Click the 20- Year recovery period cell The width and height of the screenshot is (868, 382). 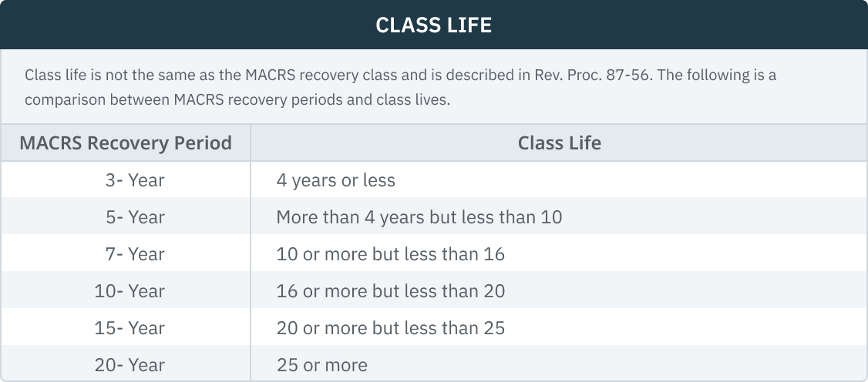tap(130, 365)
